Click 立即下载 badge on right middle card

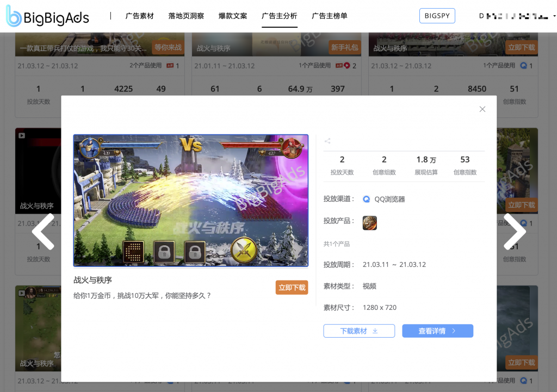(522, 205)
